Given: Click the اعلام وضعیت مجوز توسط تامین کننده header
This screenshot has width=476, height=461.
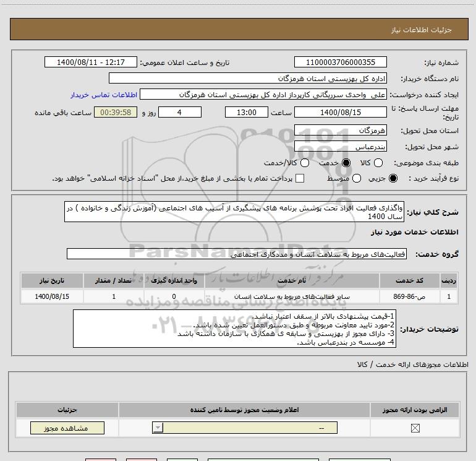Looking at the screenshot, I should [x=244, y=410].
